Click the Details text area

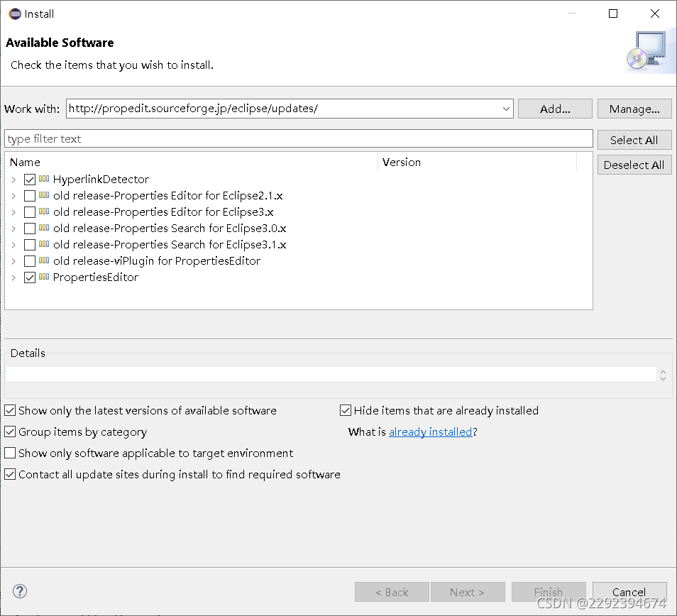[331, 374]
